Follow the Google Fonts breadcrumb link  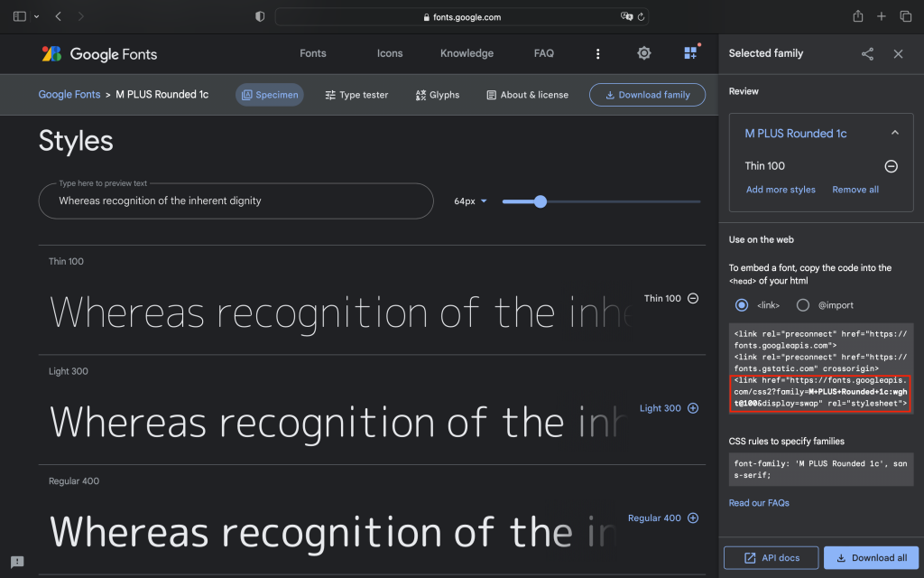tap(69, 94)
